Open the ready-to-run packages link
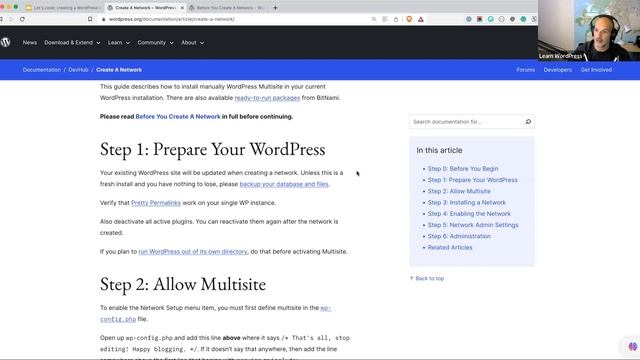The image size is (640, 360). (x=267, y=98)
